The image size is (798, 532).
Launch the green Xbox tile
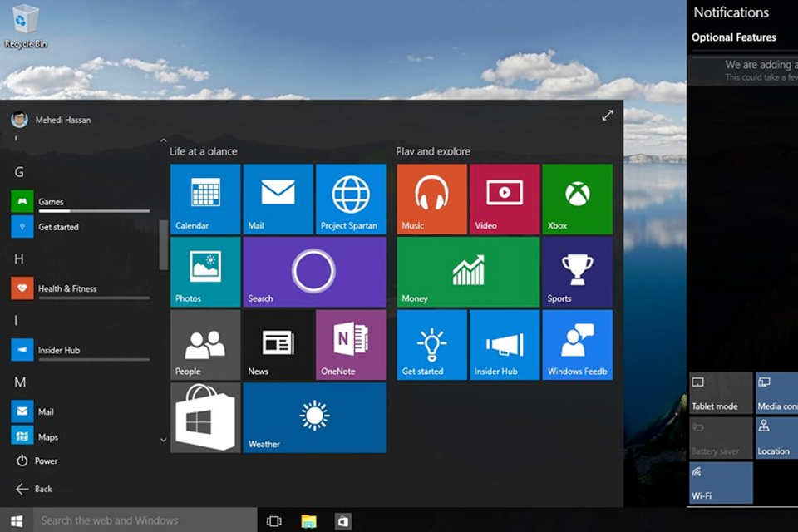[x=578, y=199]
